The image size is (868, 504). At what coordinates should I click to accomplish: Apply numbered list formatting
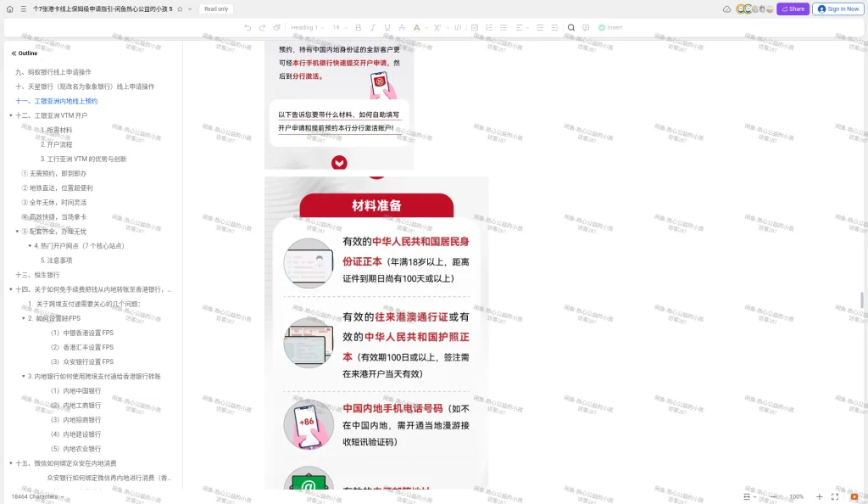(x=489, y=27)
